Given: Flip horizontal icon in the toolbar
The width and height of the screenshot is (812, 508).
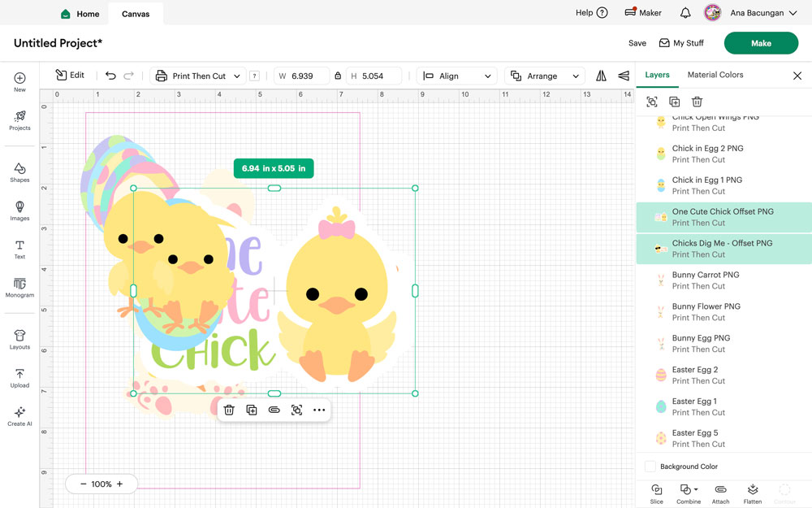Looking at the screenshot, I should click(x=601, y=76).
